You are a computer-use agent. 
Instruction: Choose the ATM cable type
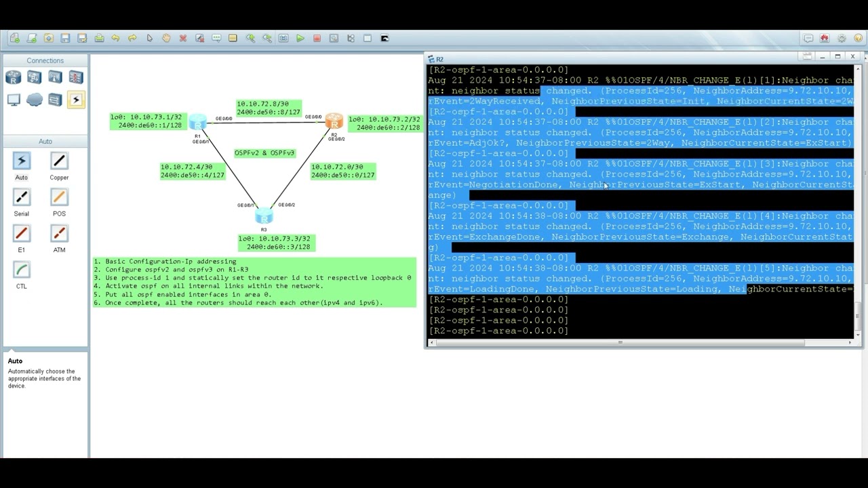click(59, 234)
